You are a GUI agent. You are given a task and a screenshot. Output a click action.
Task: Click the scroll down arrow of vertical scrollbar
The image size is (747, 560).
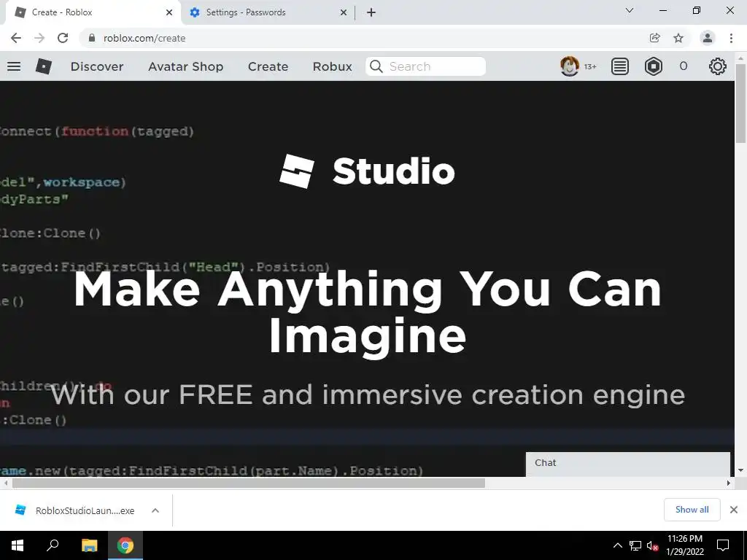point(740,470)
